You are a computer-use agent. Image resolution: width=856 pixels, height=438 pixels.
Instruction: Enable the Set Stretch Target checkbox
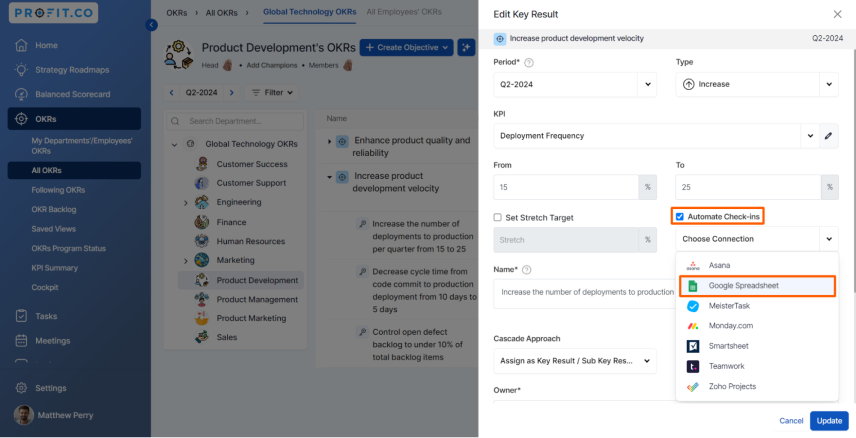497,217
